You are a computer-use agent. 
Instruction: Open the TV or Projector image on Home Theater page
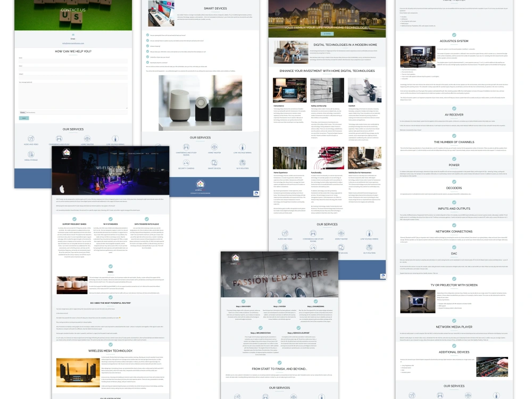[x=418, y=301]
